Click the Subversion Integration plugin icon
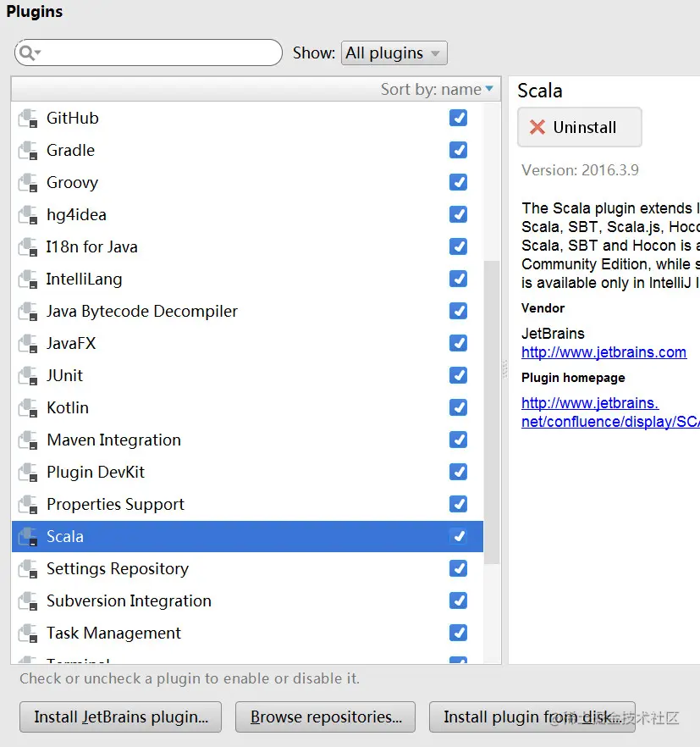 click(28, 600)
